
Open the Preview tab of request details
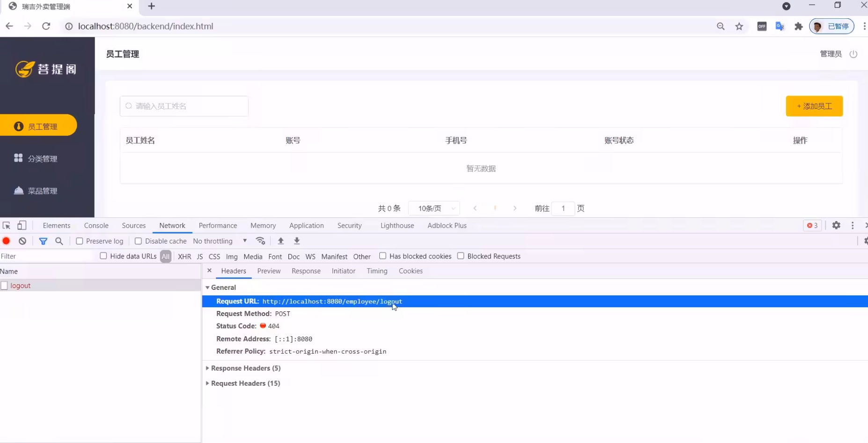[269, 271]
